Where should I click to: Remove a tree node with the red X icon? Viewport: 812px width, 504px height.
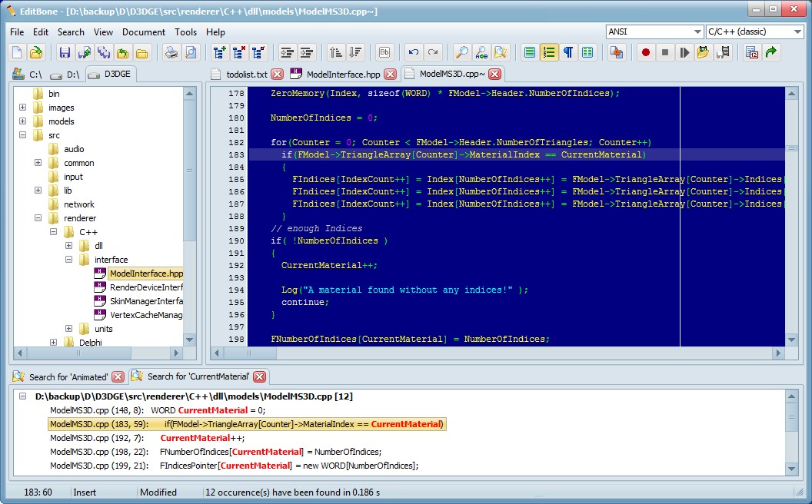pos(238,52)
